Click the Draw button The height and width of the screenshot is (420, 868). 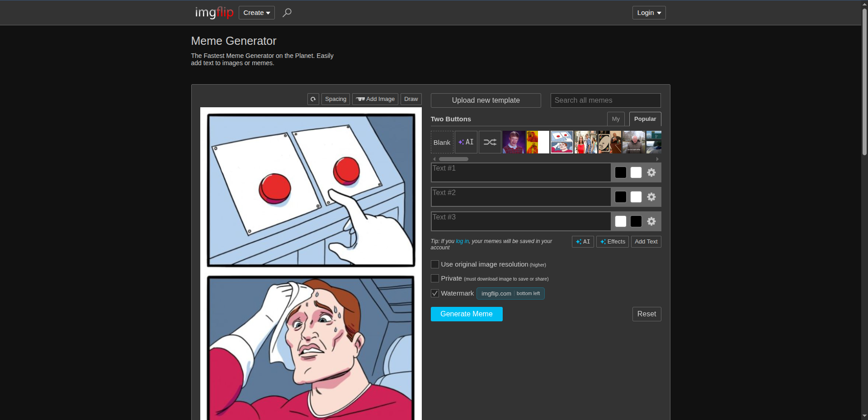tap(411, 99)
